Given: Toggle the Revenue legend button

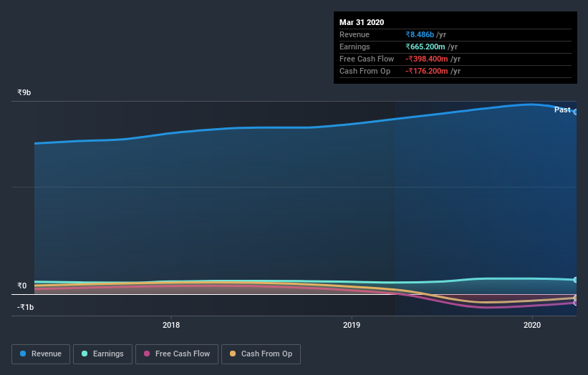Looking at the screenshot, I should [41, 354].
